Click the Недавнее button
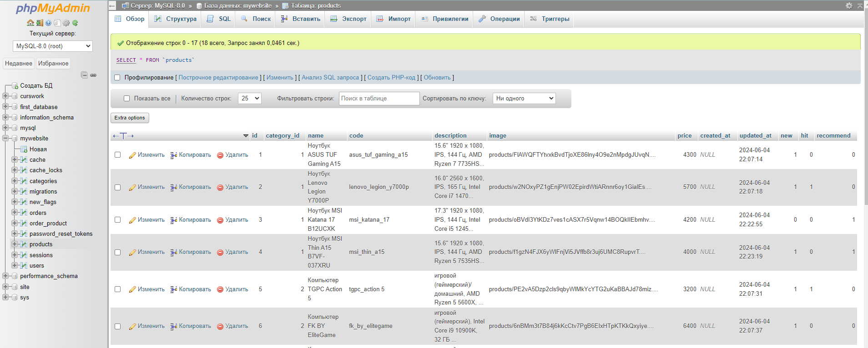The height and width of the screenshot is (348, 868). 19,64
